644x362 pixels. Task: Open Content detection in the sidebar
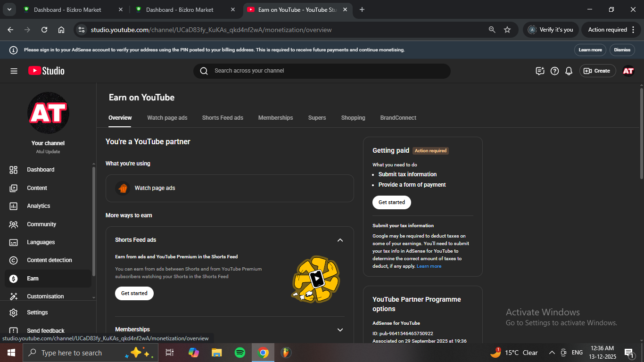[x=49, y=260]
